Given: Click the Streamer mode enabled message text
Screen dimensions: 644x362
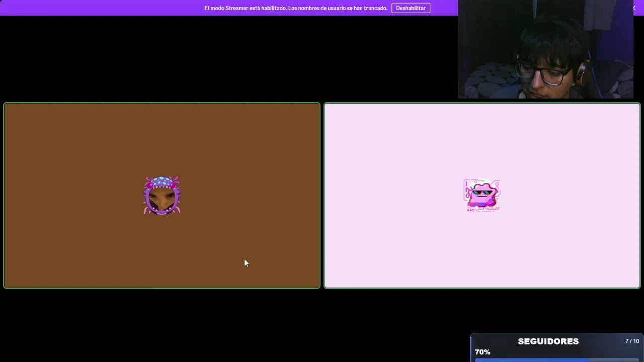Looking at the screenshot, I should tap(296, 8).
